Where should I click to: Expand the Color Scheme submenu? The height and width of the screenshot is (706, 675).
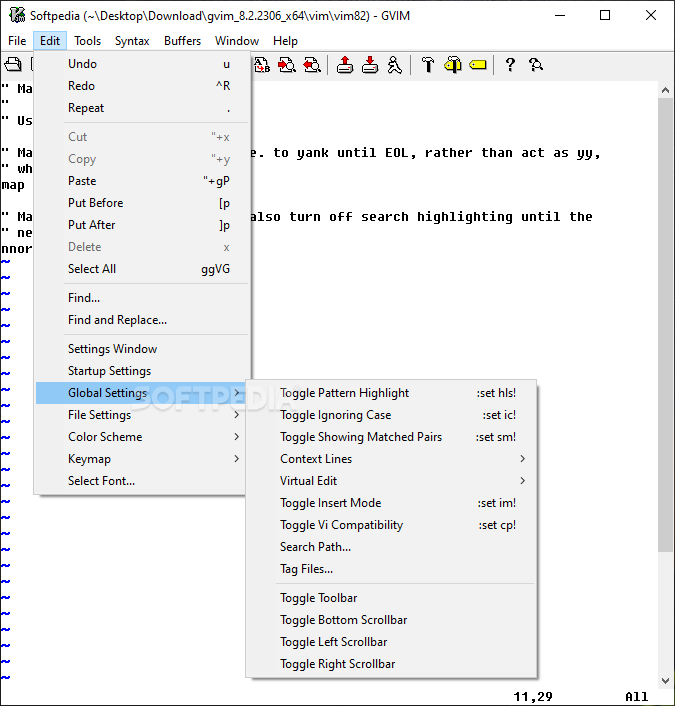pyautogui.click(x=142, y=437)
